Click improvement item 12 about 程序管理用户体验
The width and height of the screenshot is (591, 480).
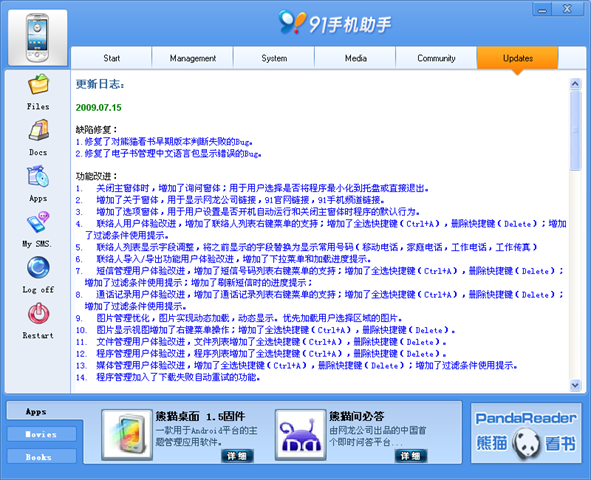pyautogui.click(x=261, y=353)
